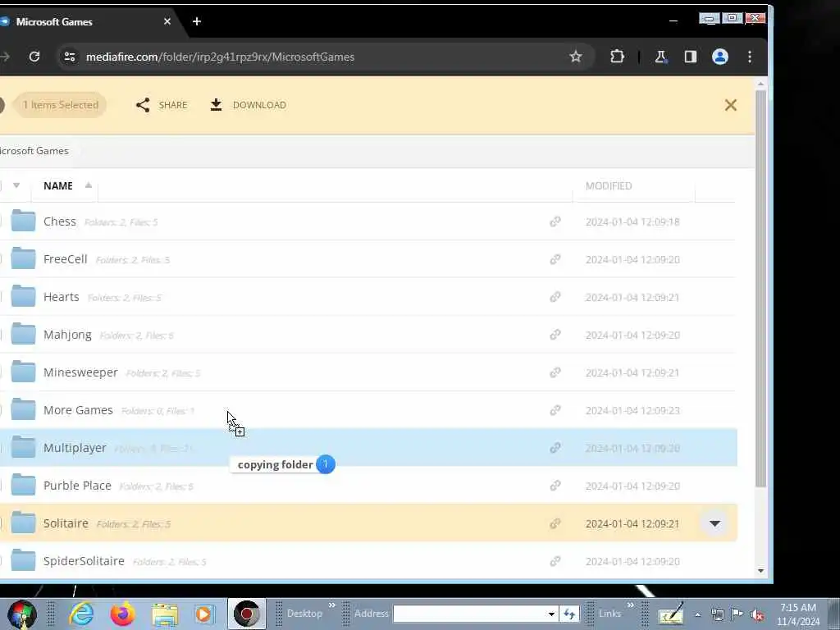
Task: Open the SpiderSolitaire folder
Action: click(x=84, y=561)
